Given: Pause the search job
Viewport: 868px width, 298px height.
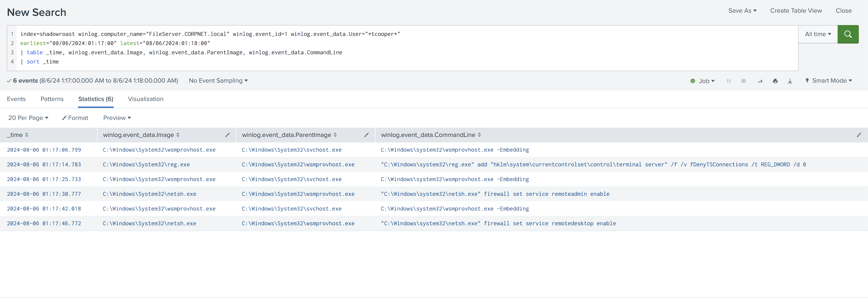Looking at the screenshot, I should coord(729,81).
